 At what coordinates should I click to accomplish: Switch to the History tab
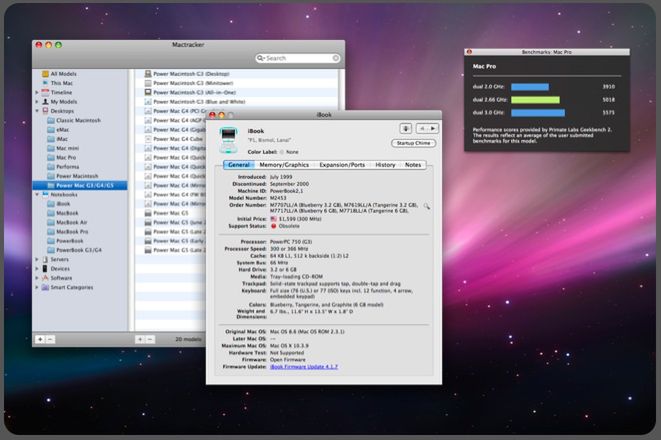tap(385, 165)
